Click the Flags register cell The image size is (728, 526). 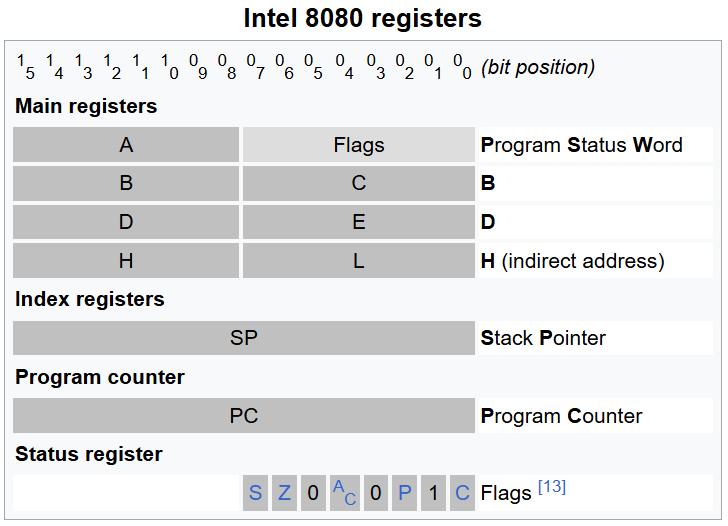(x=358, y=145)
